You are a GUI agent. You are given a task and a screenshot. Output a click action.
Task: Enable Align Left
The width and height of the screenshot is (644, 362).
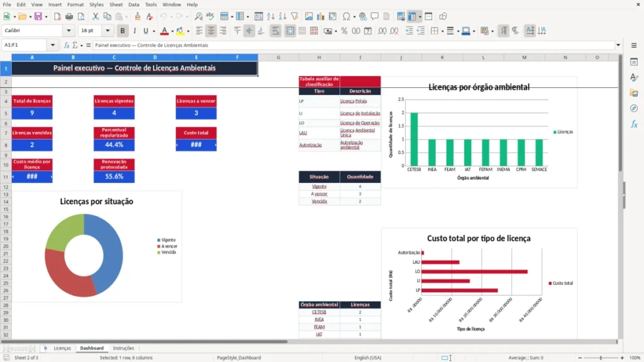[x=199, y=31]
